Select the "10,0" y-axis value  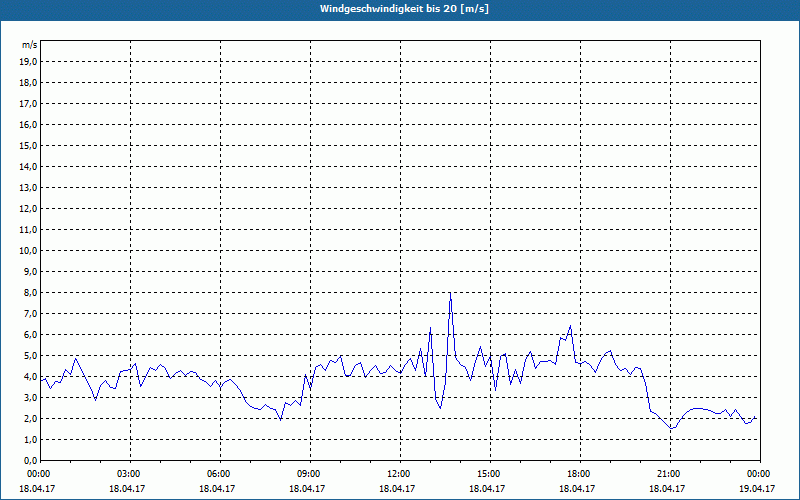tap(30, 251)
